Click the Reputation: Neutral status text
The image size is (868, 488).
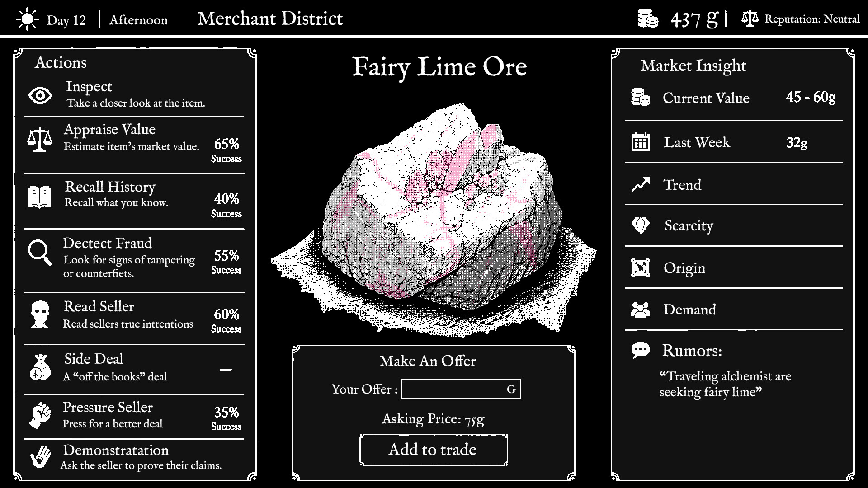[x=812, y=19]
